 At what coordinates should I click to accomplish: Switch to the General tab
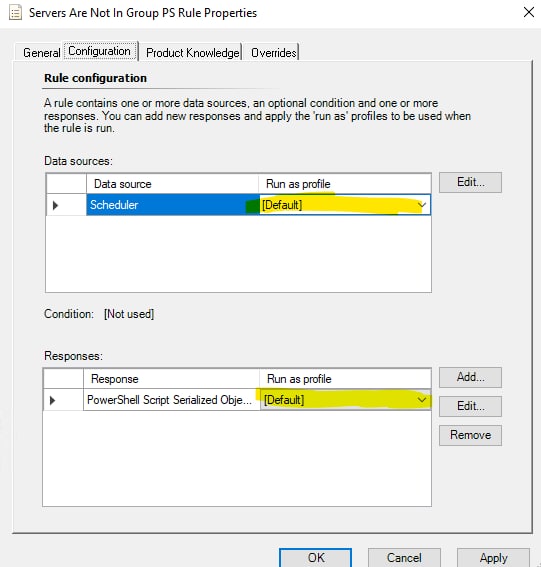41,53
